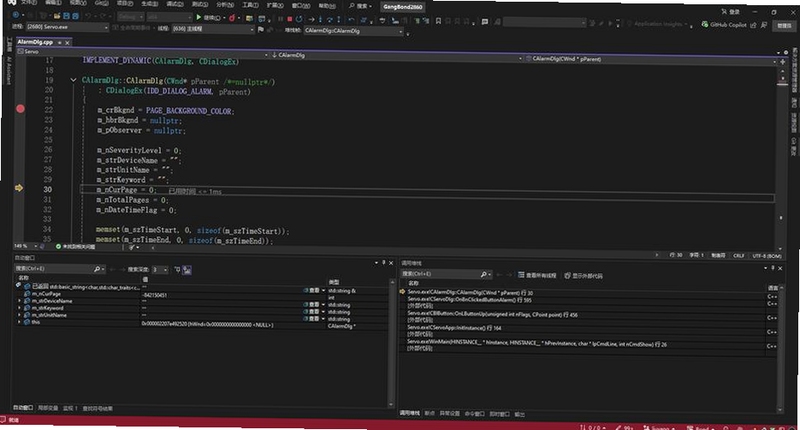This screenshot has height=430, width=800.
Task: Open the Git menu in the menu bar
Action: coord(102,3)
